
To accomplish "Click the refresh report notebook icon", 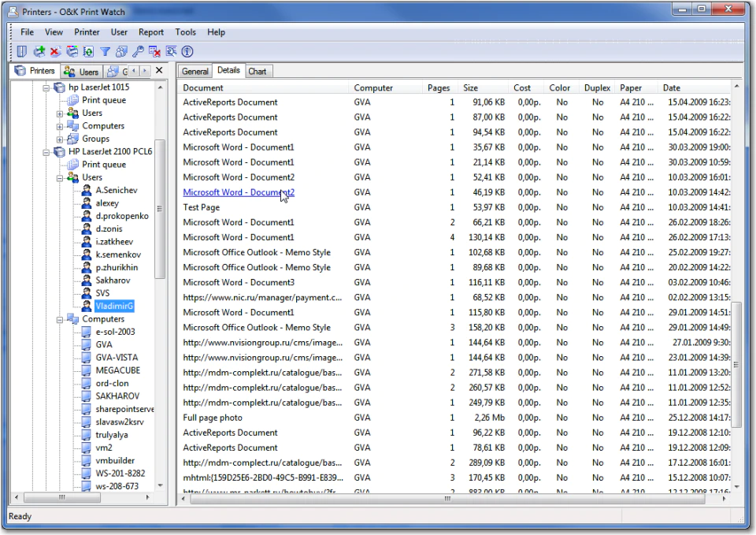I will click(88, 52).
